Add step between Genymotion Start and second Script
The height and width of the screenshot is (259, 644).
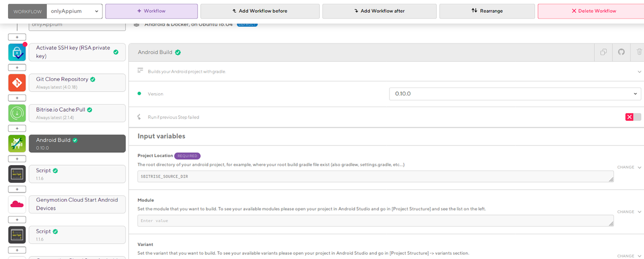pyautogui.click(x=17, y=220)
